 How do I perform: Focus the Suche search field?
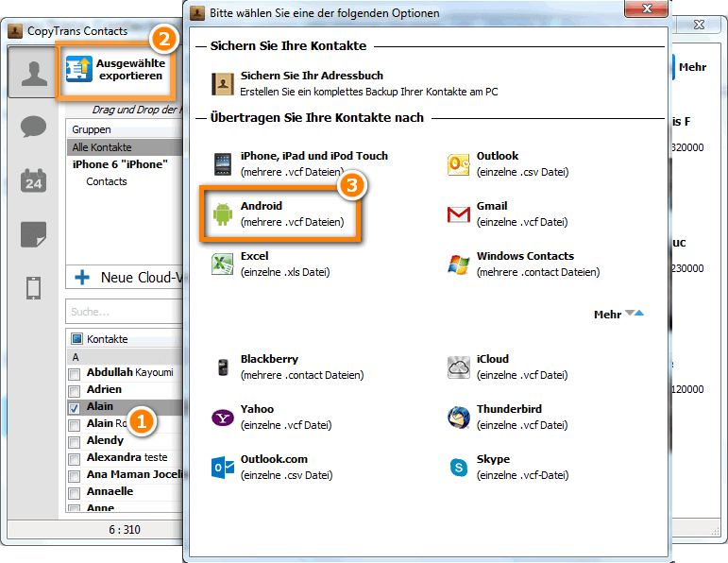(124, 312)
